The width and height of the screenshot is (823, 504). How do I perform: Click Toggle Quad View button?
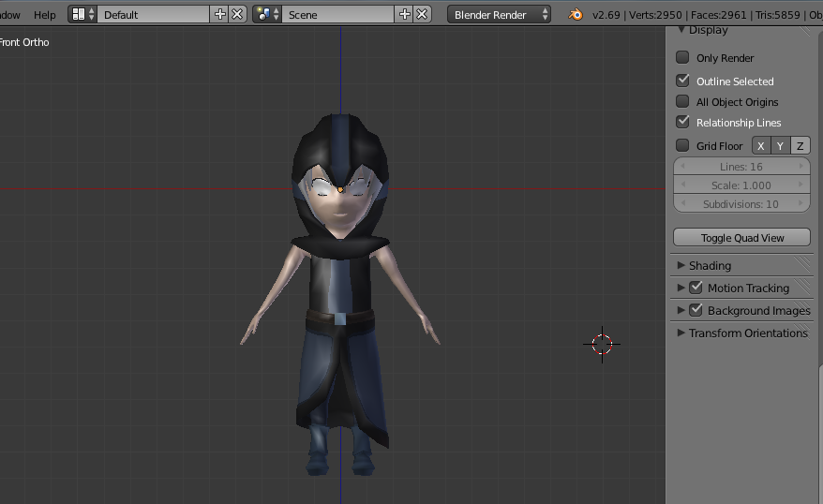741,238
